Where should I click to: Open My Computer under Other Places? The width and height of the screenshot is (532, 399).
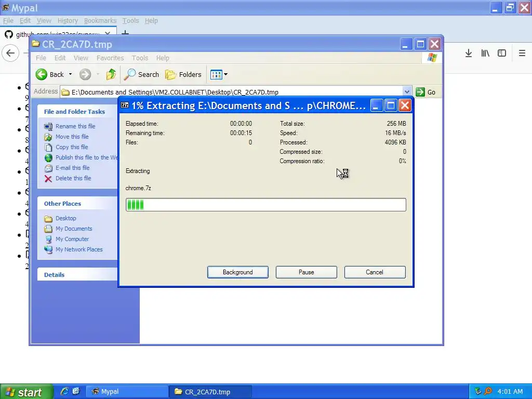pyautogui.click(x=72, y=239)
